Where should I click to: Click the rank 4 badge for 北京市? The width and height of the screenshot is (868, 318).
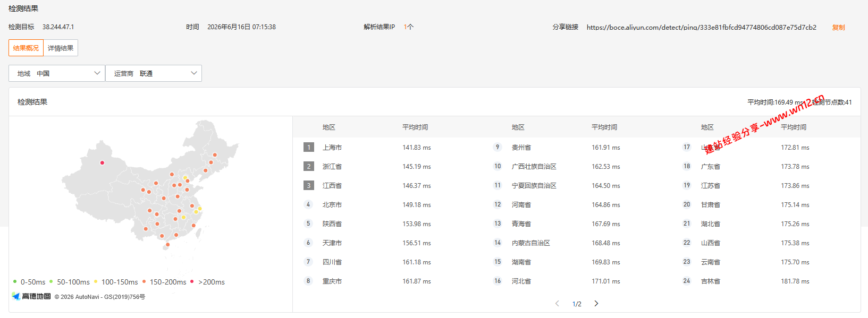pyautogui.click(x=308, y=204)
